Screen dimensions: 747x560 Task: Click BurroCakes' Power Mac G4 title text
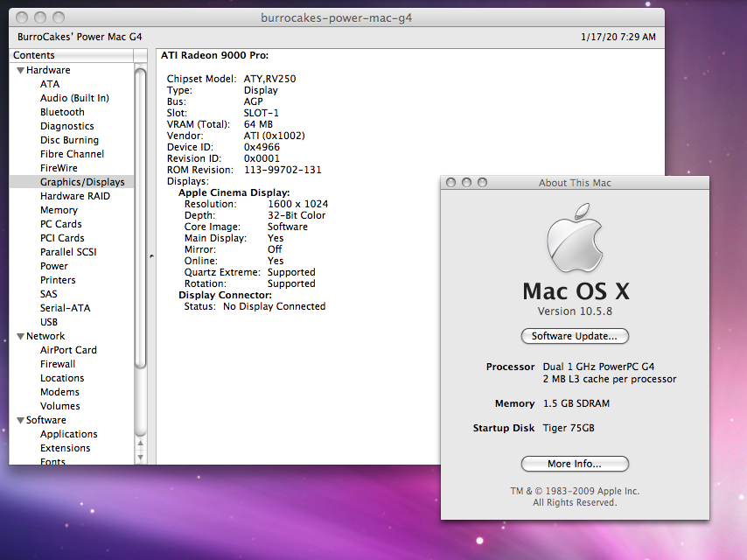[80, 37]
